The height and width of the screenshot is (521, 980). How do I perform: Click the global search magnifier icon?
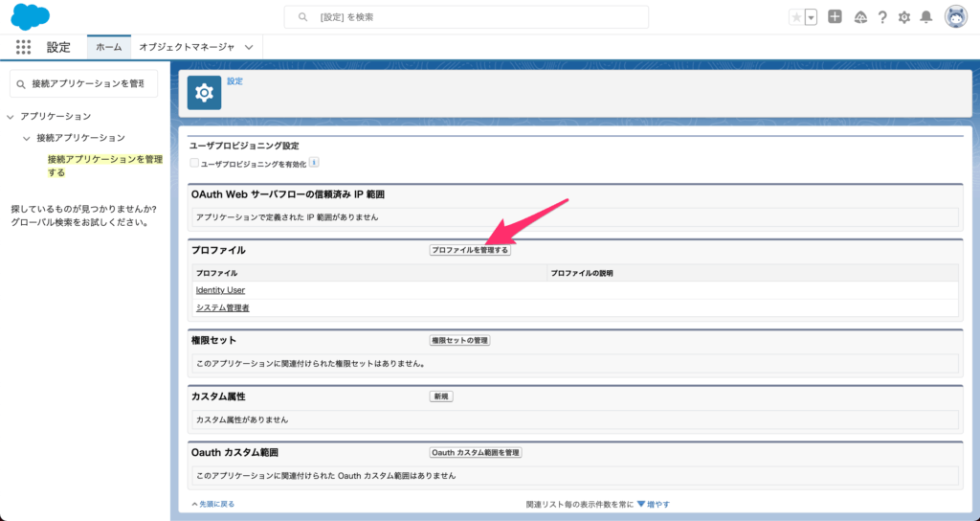(302, 17)
